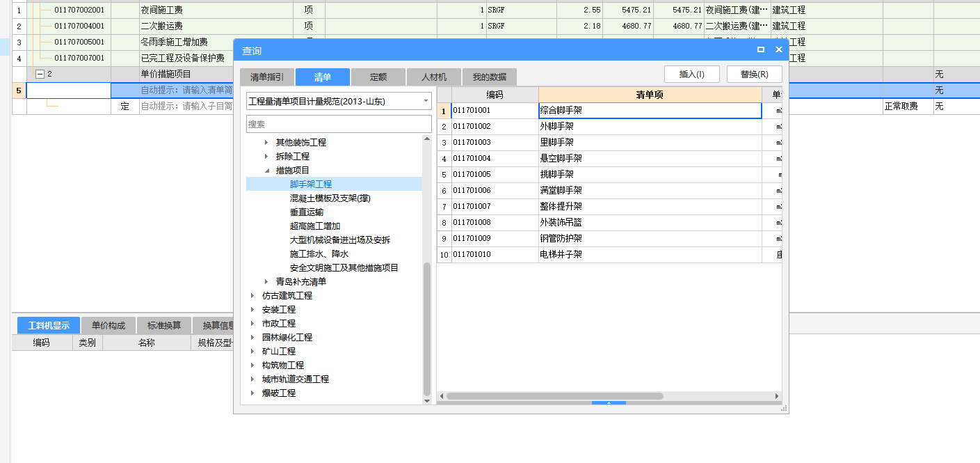This screenshot has height=463, width=980.
Task: Expand 城市轨道交通工程 node
Action: point(252,379)
